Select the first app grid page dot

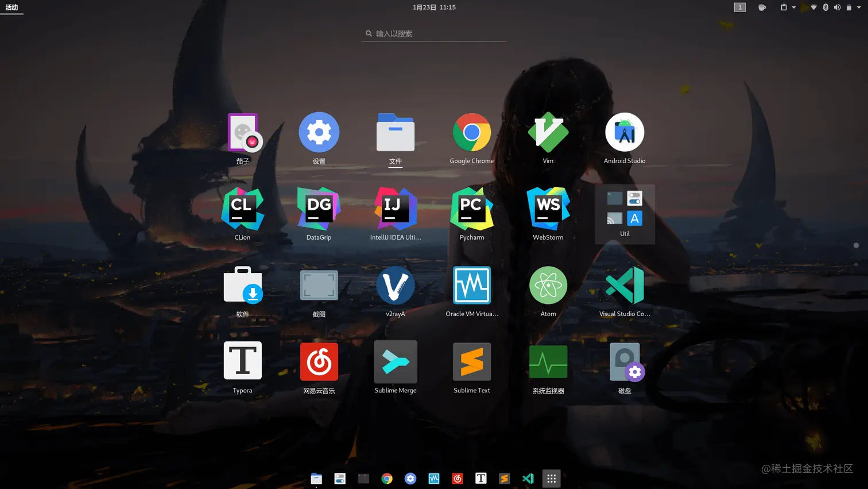[856, 245]
